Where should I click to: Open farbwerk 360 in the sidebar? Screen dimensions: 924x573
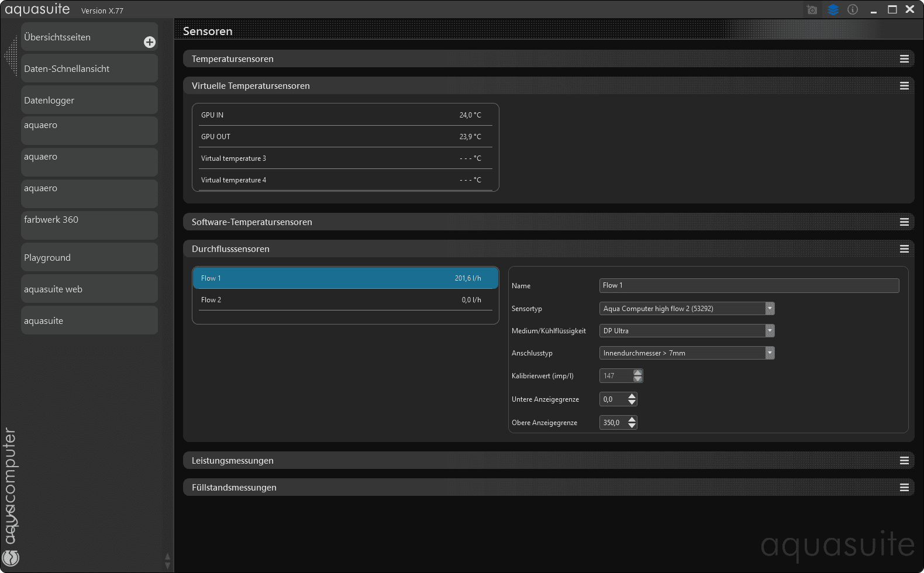click(x=89, y=225)
